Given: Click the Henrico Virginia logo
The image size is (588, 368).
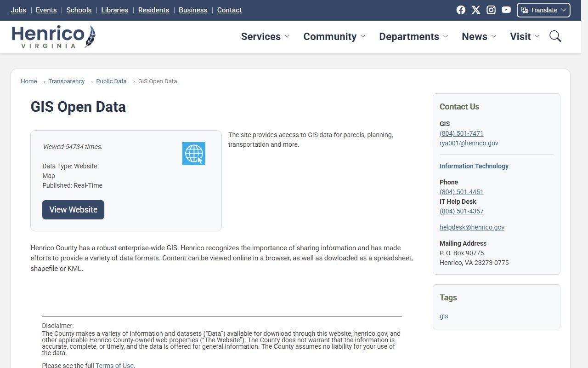Looking at the screenshot, I should tap(54, 37).
